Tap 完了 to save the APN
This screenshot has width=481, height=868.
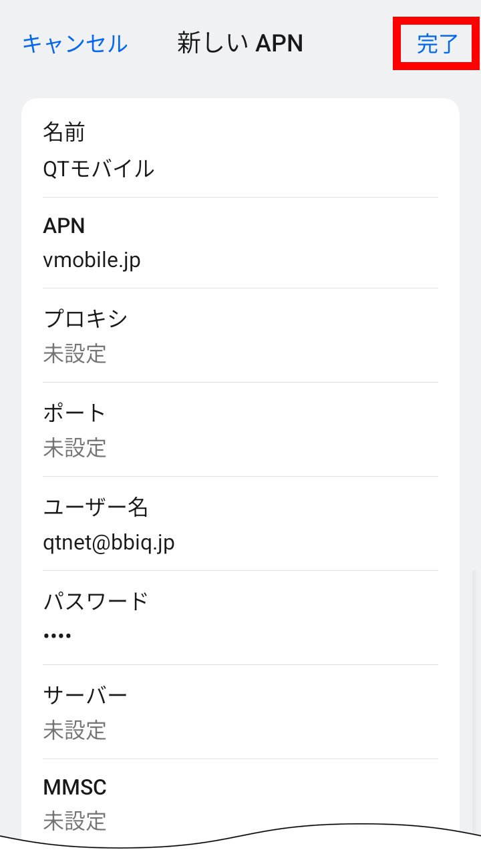point(437,44)
